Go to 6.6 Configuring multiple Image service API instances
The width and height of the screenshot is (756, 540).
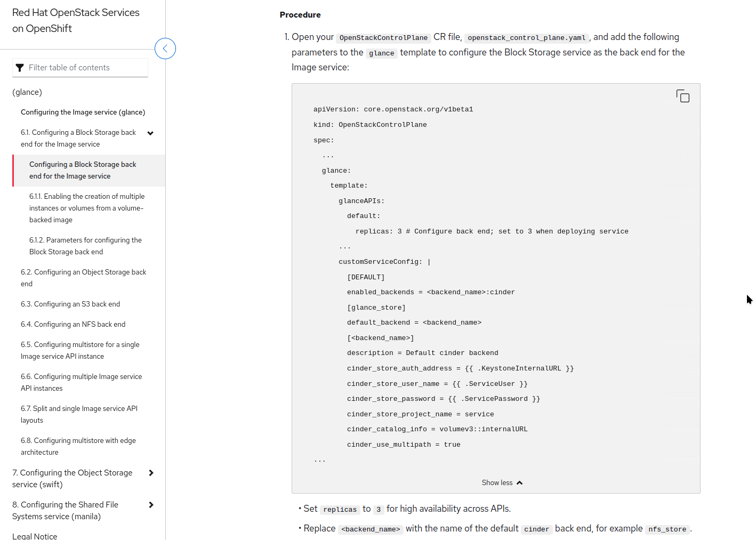click(81, 382)
